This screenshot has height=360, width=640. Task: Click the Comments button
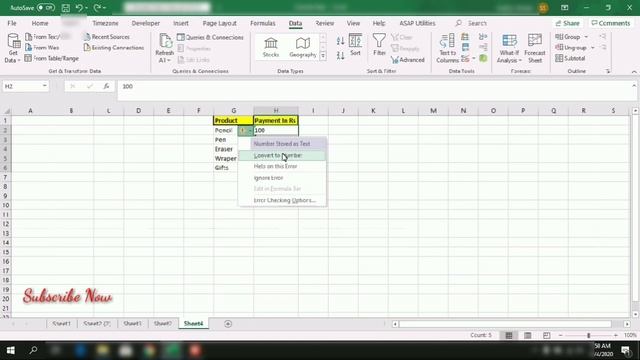(611, 23)
